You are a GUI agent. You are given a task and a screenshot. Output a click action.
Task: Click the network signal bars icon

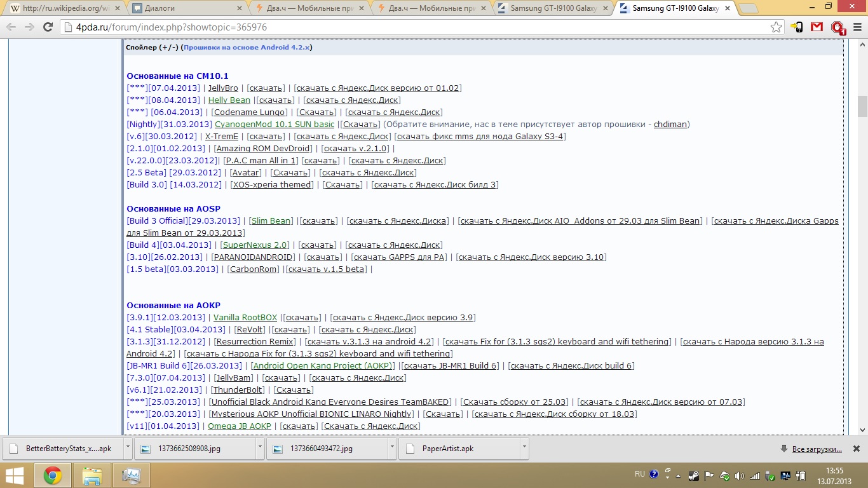754,475
